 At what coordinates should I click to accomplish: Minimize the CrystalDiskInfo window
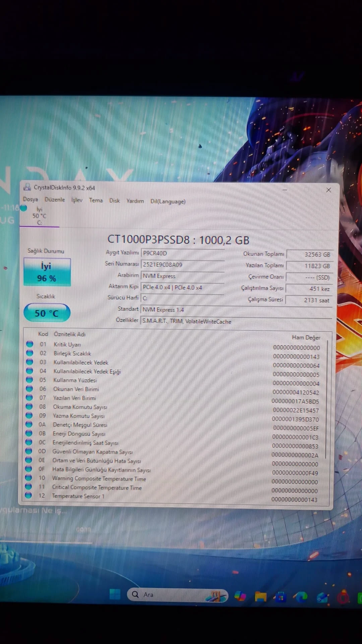[x=285, y=190]
